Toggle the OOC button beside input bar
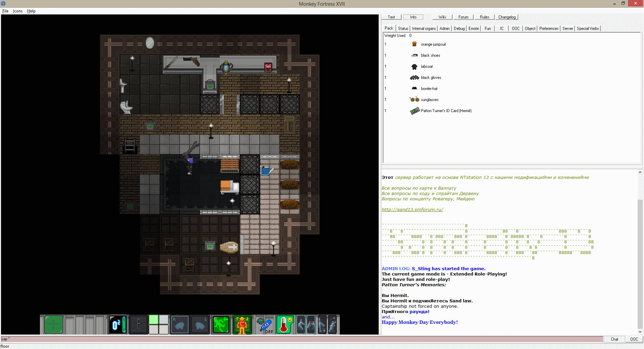 (x=634, y=339)
